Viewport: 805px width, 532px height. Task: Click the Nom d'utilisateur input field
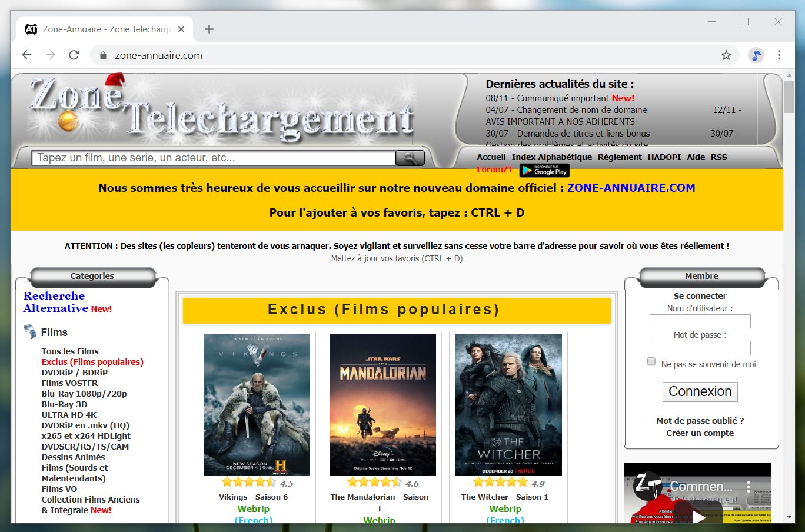tap(700, 321)
